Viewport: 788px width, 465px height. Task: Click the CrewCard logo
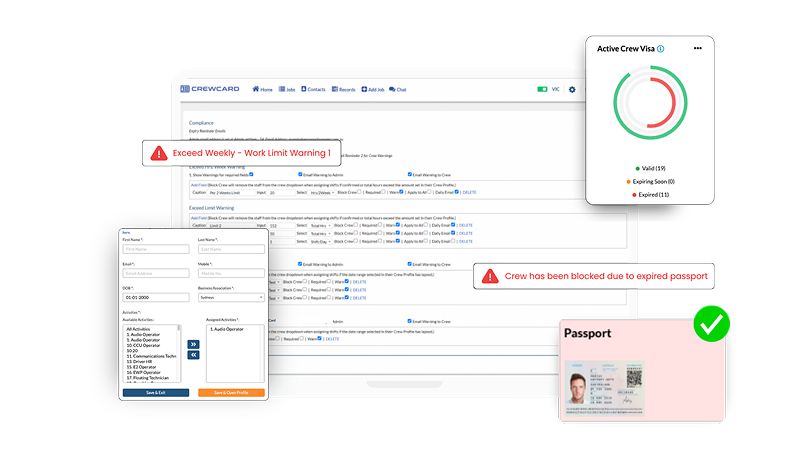pyautogui.click(x=208, y=89)
